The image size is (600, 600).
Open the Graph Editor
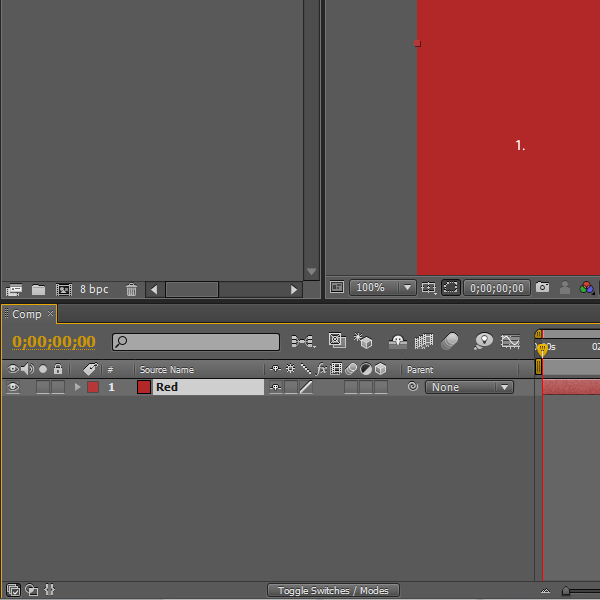click(x=510, y=341)
